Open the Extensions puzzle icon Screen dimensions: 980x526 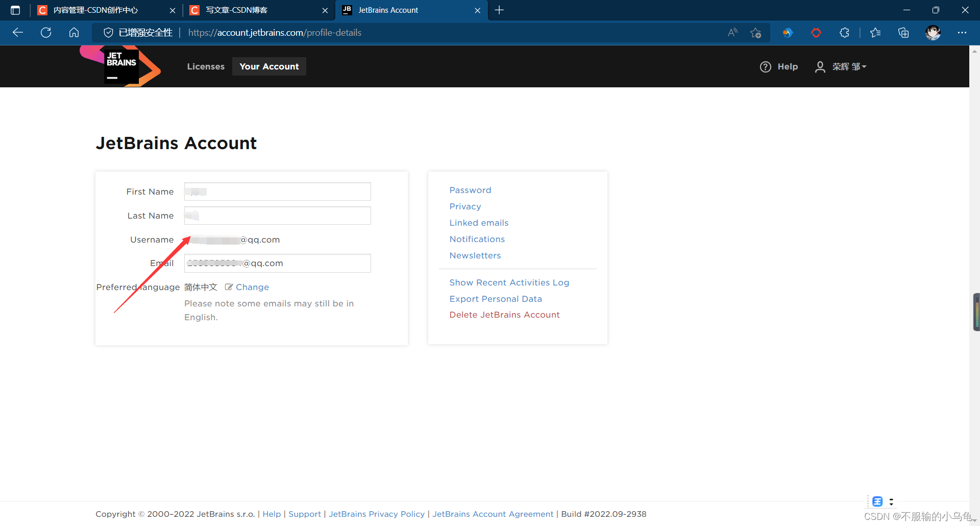tap(844, 33)
